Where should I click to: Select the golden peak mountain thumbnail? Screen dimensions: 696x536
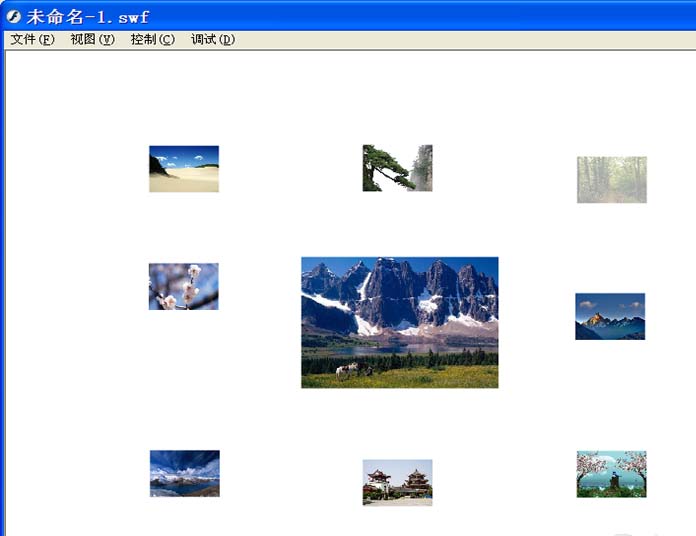[610, 316]
